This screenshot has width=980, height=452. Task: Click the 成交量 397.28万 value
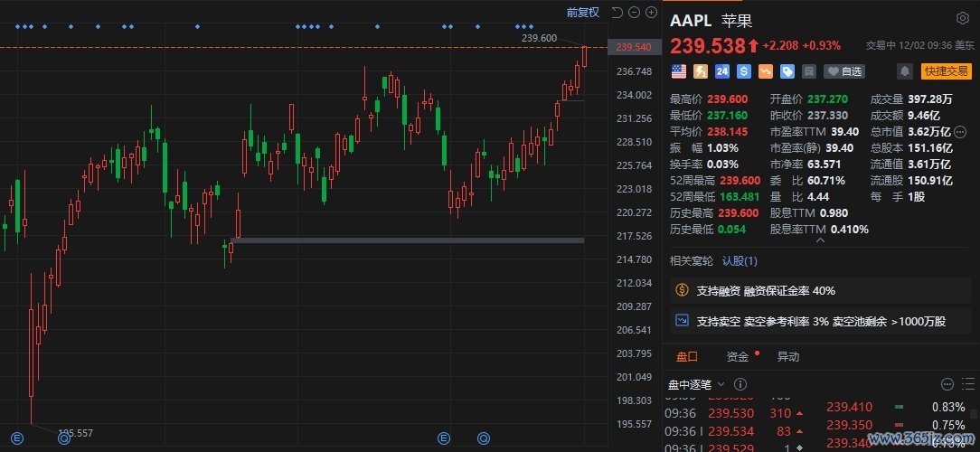(x=931, y=99)
